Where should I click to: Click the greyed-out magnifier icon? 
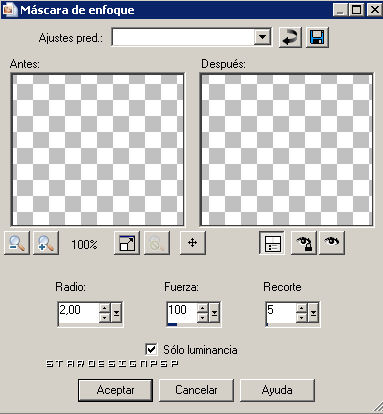[x=156, y=243]
